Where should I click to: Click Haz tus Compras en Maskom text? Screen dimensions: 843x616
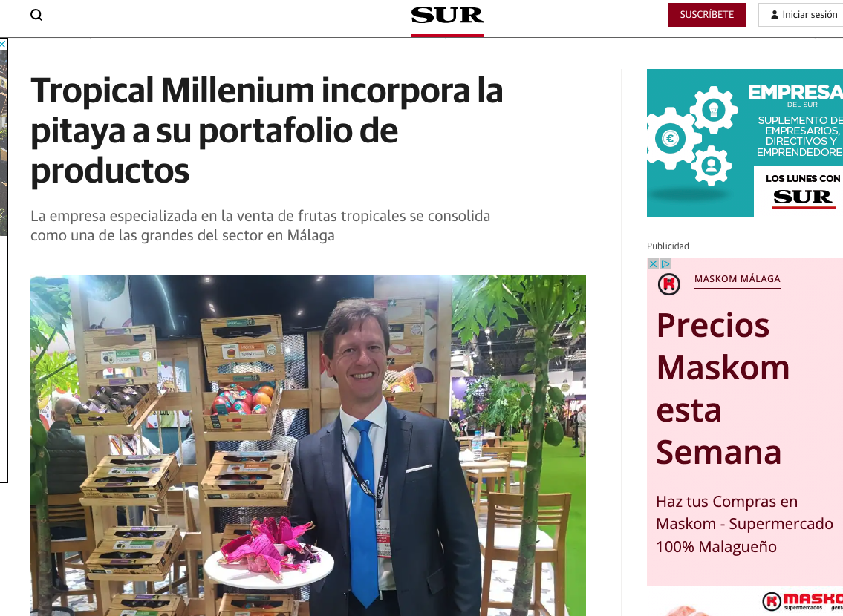pos(744,524)
